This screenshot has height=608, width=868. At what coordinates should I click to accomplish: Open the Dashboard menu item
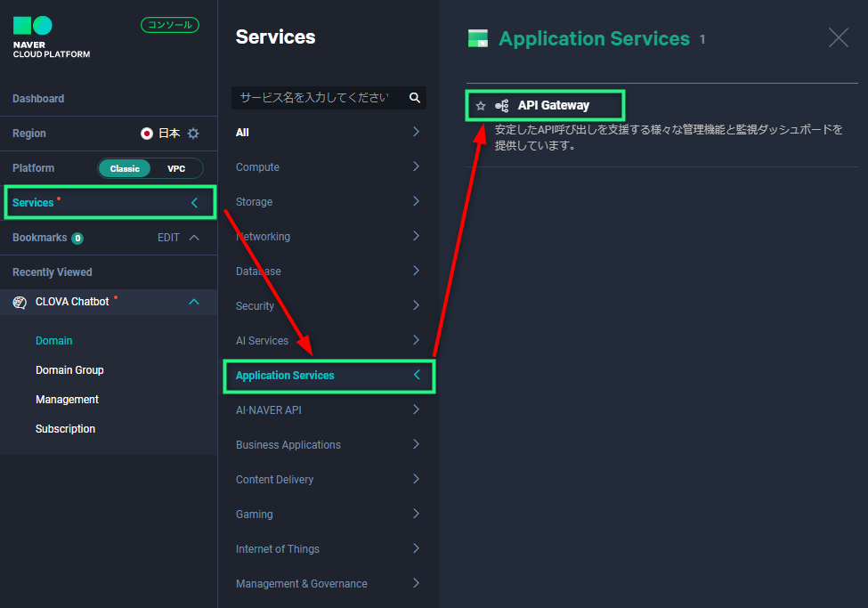(x=38, y=99)
